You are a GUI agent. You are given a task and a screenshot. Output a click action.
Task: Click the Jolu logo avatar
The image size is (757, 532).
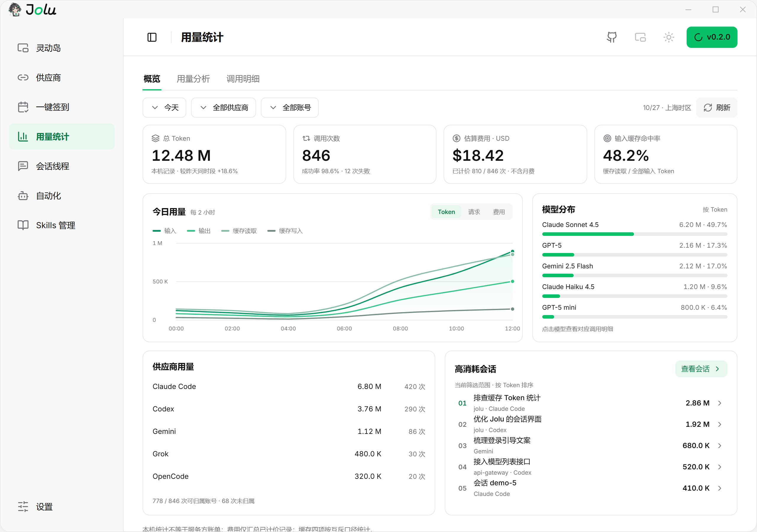14,9
